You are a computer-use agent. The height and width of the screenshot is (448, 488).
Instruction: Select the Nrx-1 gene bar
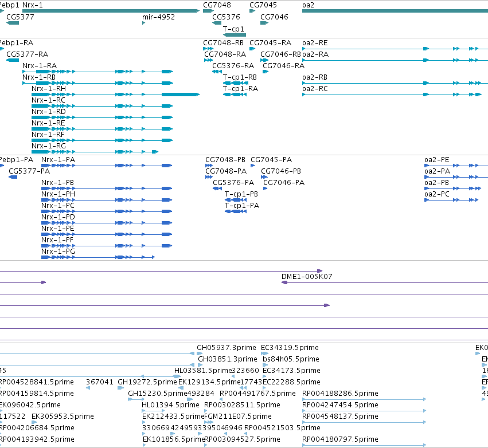(111, 11)
